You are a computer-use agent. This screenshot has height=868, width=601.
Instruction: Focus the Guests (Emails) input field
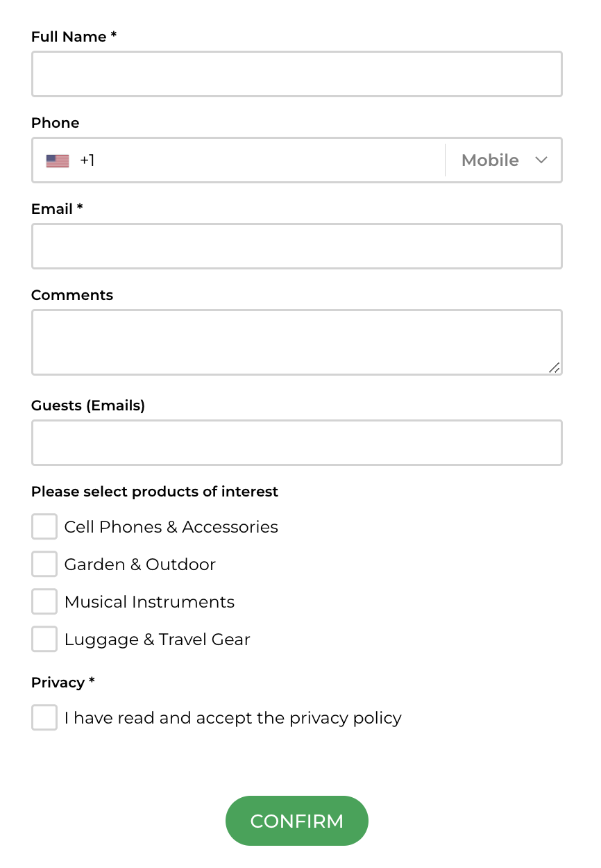297,442
